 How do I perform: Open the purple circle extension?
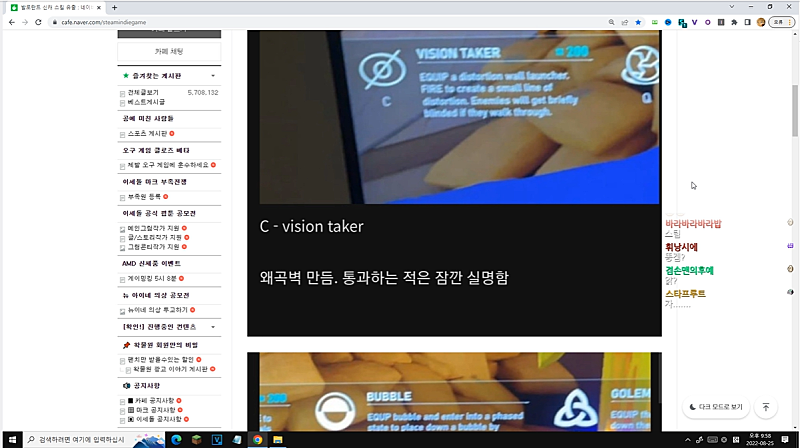708,22
